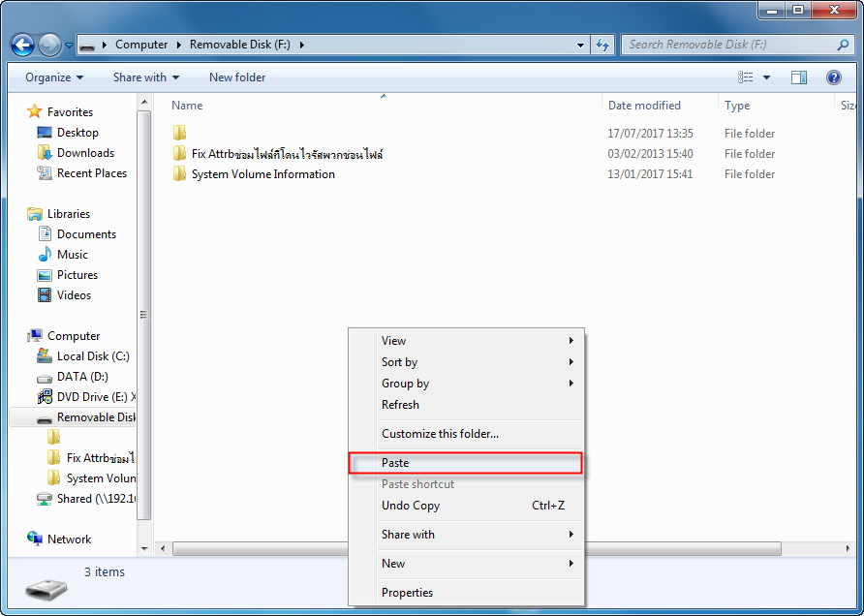Click the drive icon in address bar
Image resolution: width=864 pixels, height=616 pixels.
[x=87, y=46]
